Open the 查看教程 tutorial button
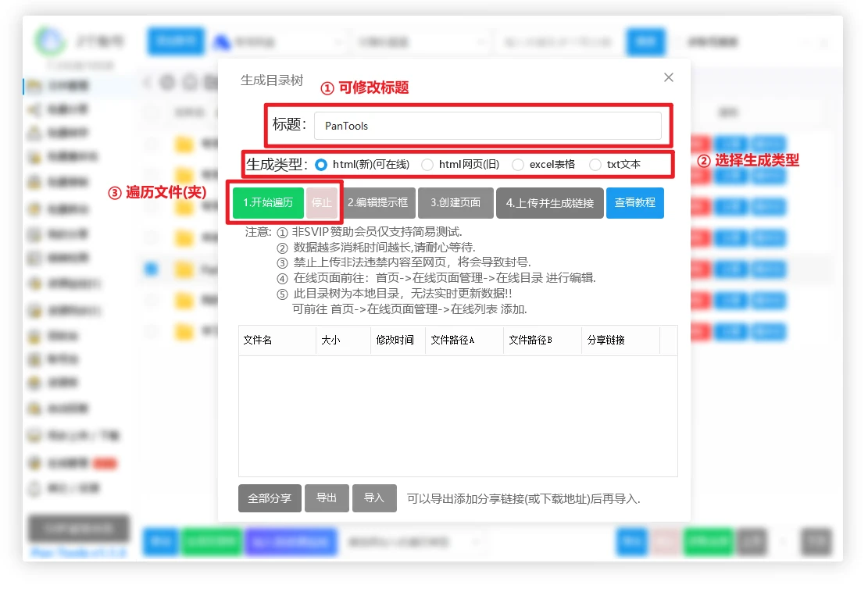868x592 pixels. point(634,203)
